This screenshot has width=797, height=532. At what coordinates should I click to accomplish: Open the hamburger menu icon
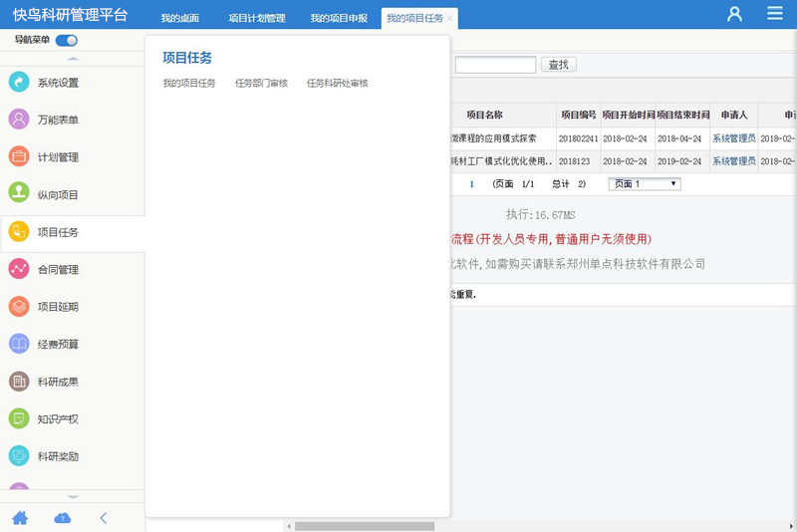(775, 13)
